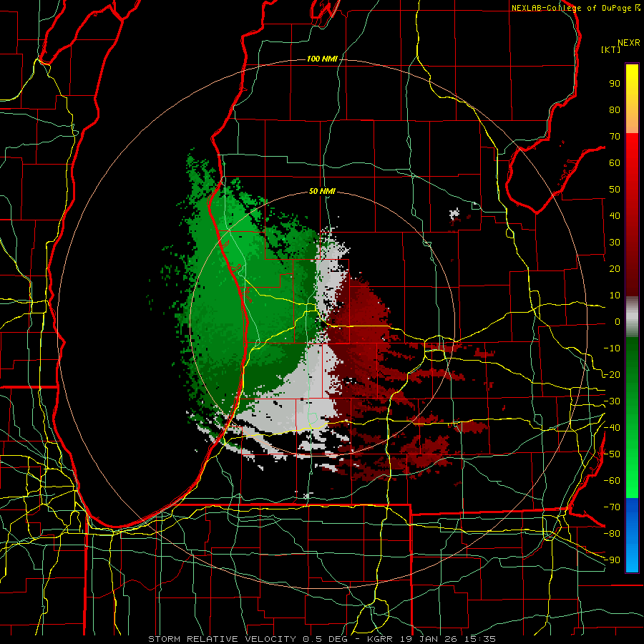Click the -60 value on velocity legend
Screen dimensions: 644x644
tap(612, 481)
